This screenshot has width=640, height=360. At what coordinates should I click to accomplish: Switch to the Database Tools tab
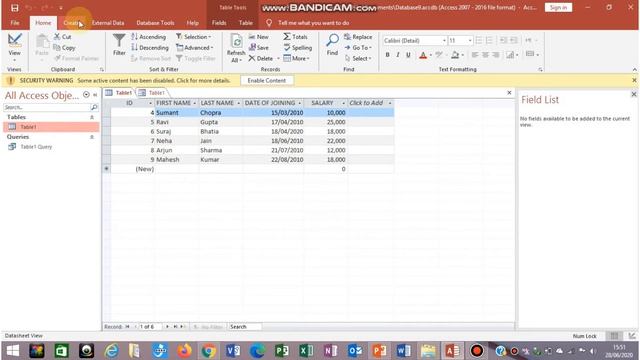coord(155,23)
